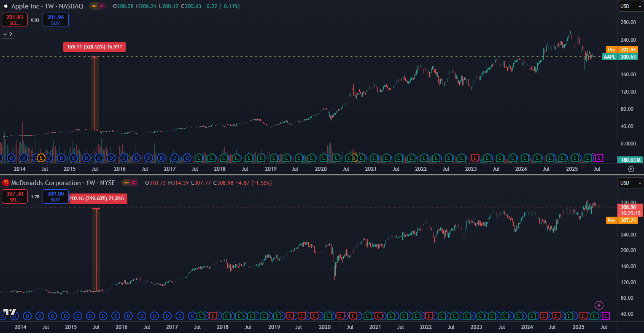Open the purple upcoming earnings marker on McDonalds chart
The height and width of the screenshot is (333, 644).
pos(606,316)
